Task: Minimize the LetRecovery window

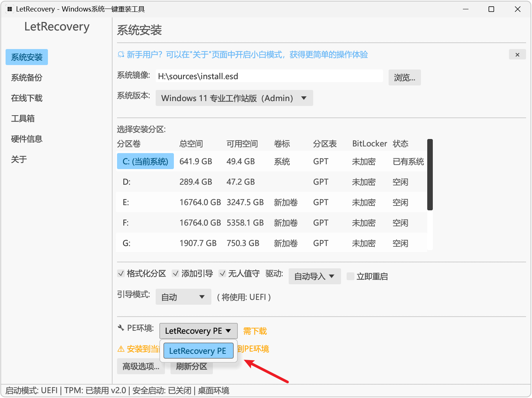Action: point(466,9)
